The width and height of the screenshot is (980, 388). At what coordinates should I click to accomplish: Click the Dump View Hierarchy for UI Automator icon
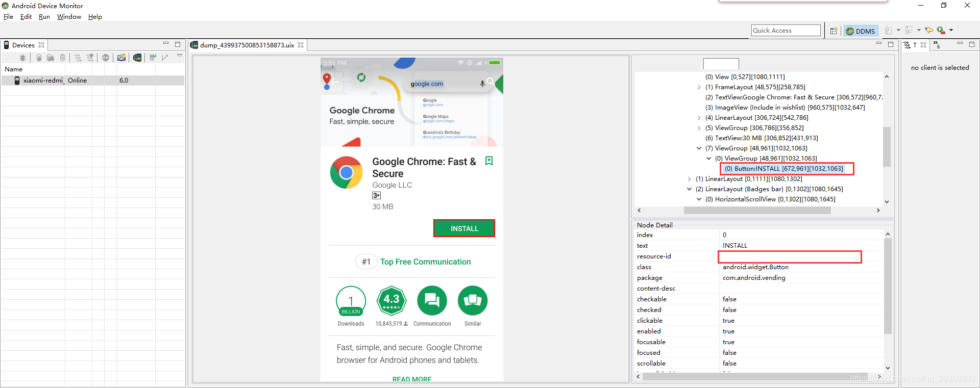[137, 58]
